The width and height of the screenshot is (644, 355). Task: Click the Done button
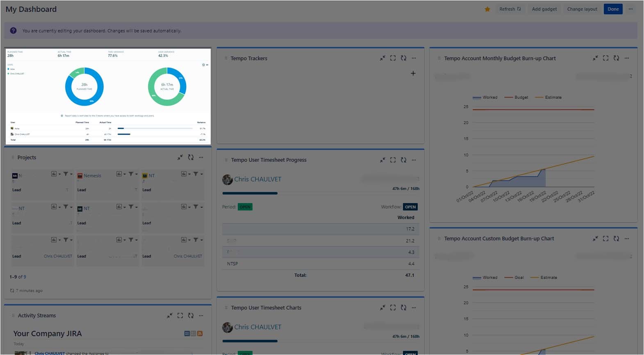coord(613,9)
